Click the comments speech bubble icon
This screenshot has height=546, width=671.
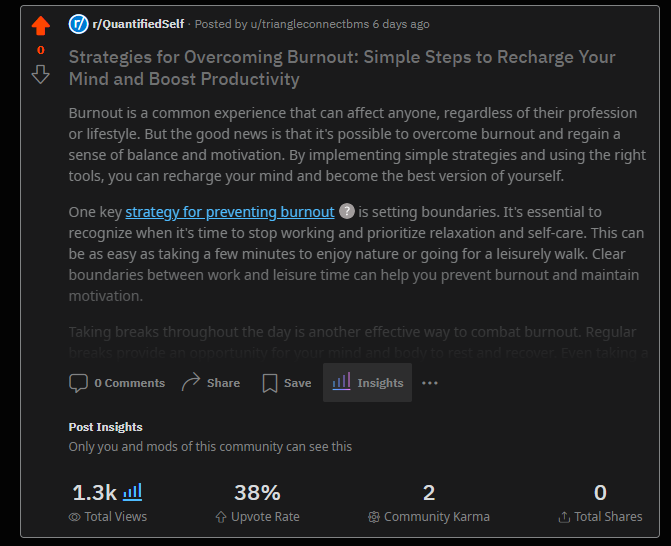tap(78, 383)
